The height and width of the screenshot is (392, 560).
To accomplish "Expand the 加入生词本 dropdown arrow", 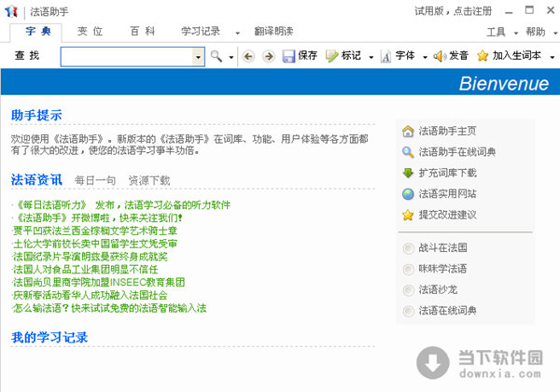I will click(x=553, y=57).
